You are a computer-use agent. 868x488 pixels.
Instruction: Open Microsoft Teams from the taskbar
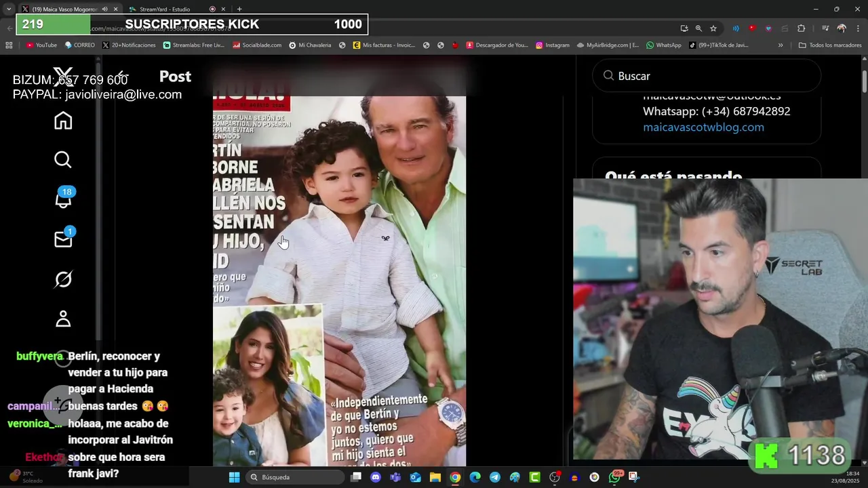click(x=395, y=477)
